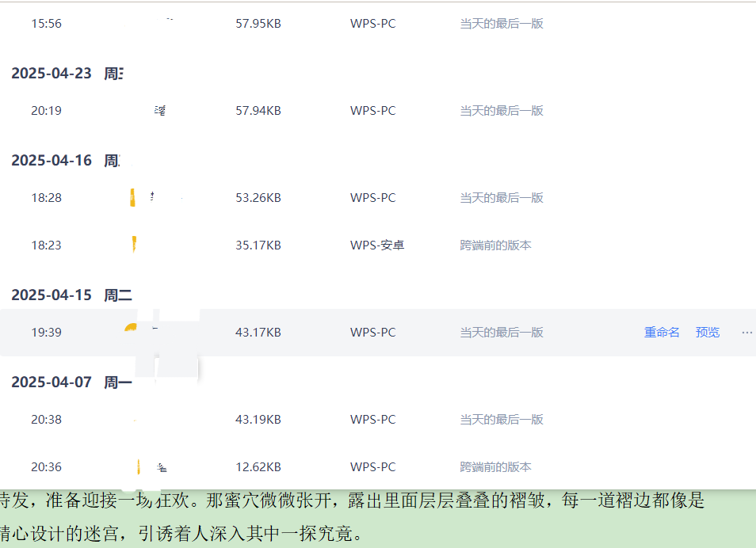Rename the 19:39 version with 重命名
The height and width of the screenshot is (548, 756).
662,333
